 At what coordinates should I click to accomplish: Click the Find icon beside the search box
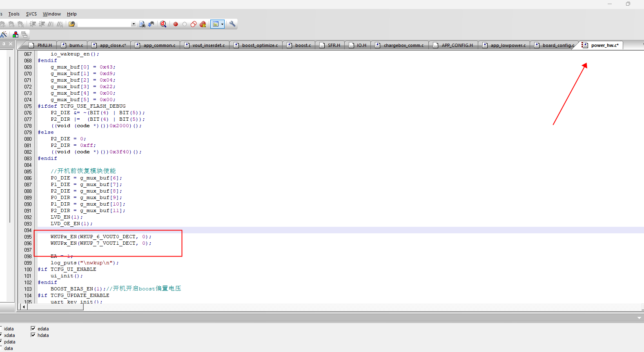(142, 24)
